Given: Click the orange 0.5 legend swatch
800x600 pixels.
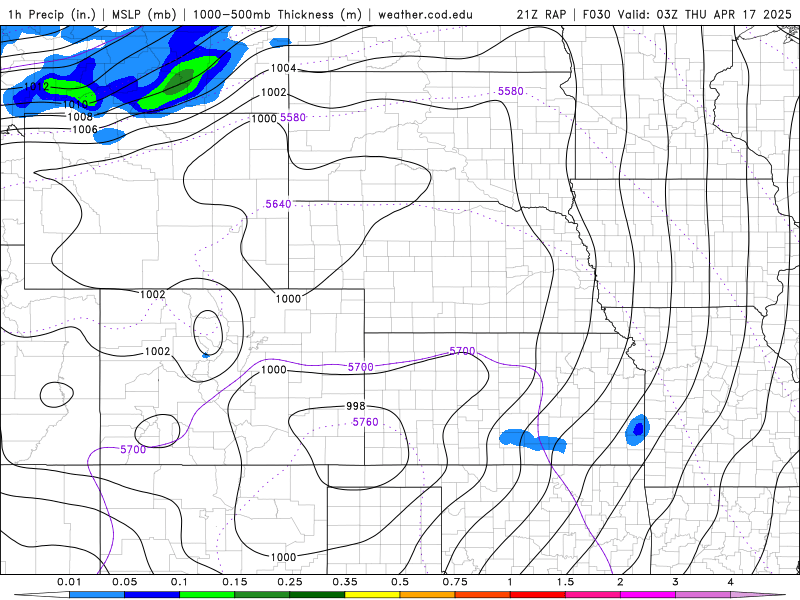Looking at the screenshot, I should [428, 595].
